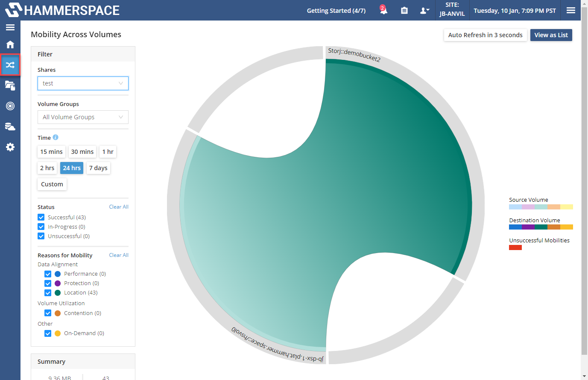
Task: Open the Shares folder icon
Action: pyautogui.click(x=10, y=85)
